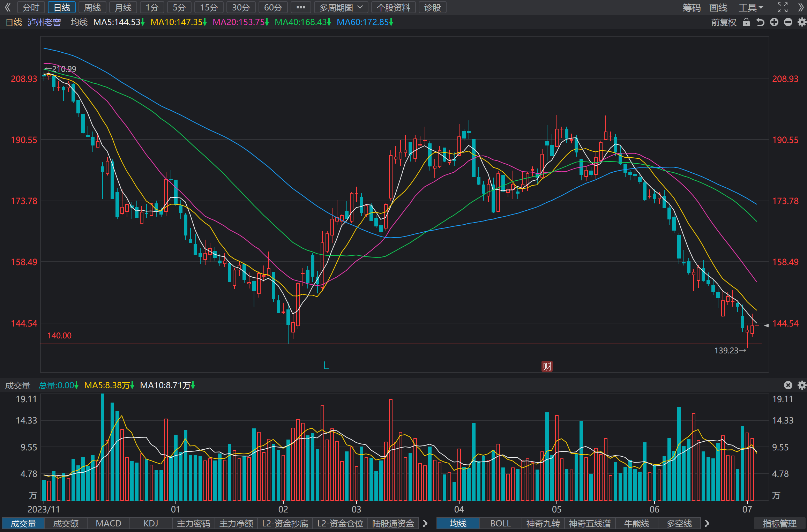Click the 泸州老窖 stock name
This screenshot has width=807, height=532.
[44, 22]
